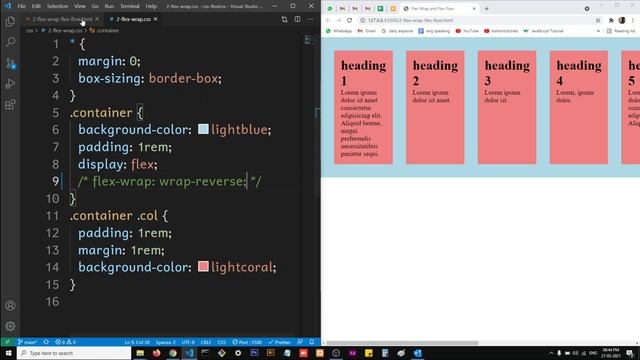The width and height of the screenshot is (640, 360).
Task: Bookmark this page with star icon
Action: point(598,20)
